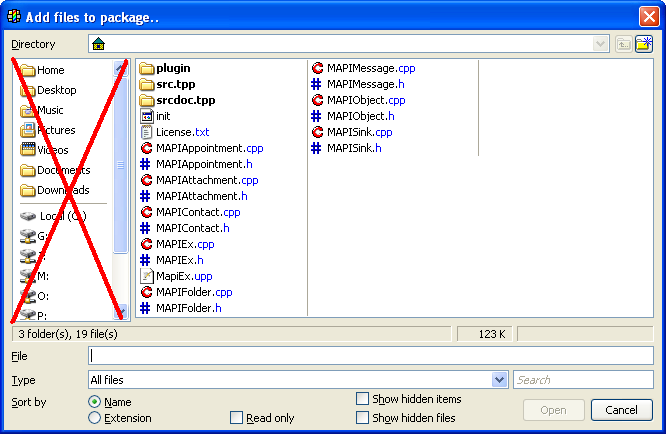Expand the Type filter dropdown
This screenshot has width=666, height=434.
(x=500, y=380)
